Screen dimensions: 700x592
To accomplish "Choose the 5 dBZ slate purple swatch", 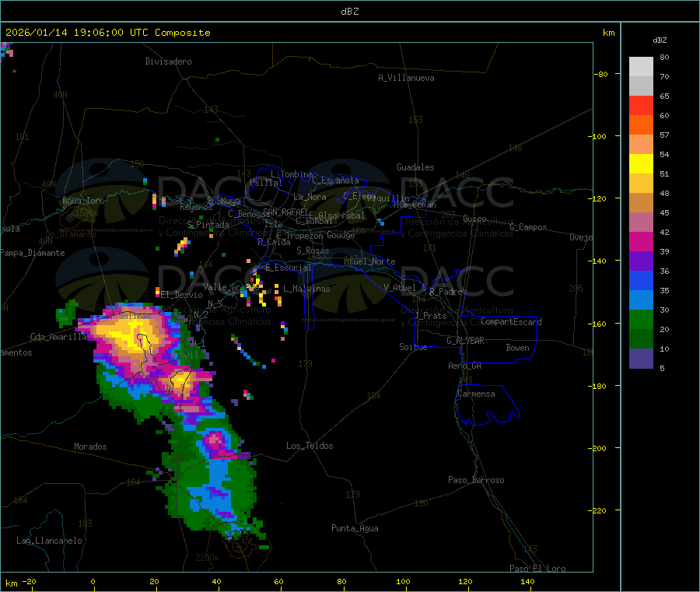I will [x=641, y=359].
